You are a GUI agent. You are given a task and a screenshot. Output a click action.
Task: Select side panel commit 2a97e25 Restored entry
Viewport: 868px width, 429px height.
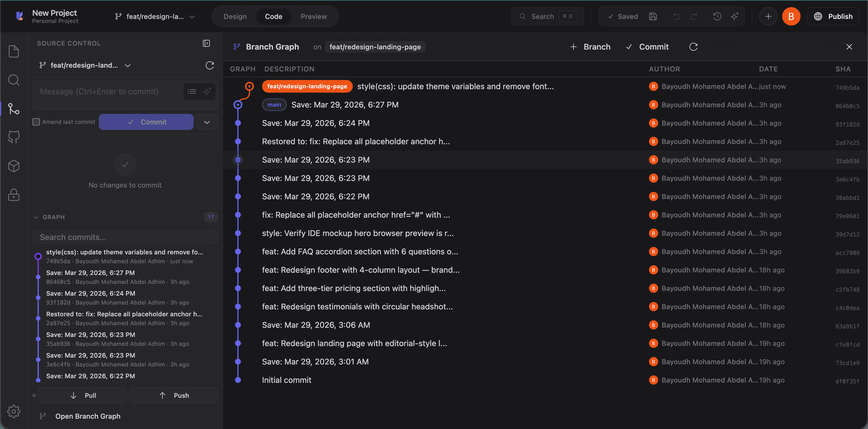125,318
